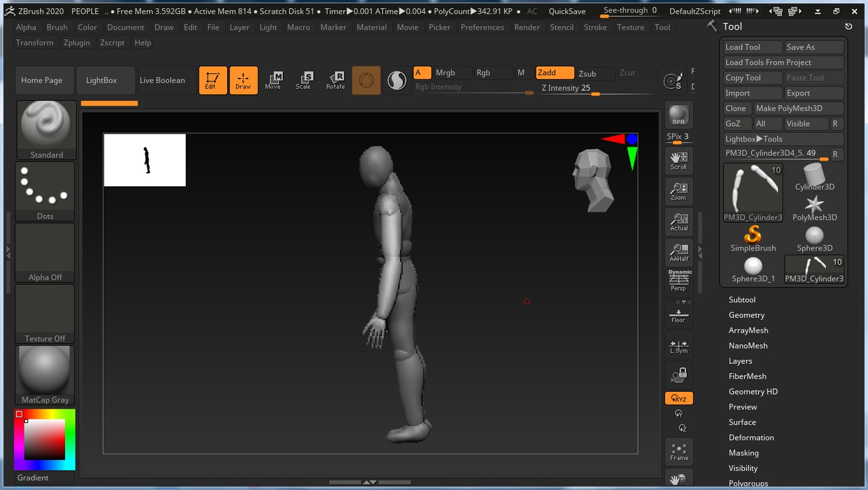The width and height of the screenshot is (868, 490).
Task: Select the Scale transform tool
Action: [x=303, y=80]
